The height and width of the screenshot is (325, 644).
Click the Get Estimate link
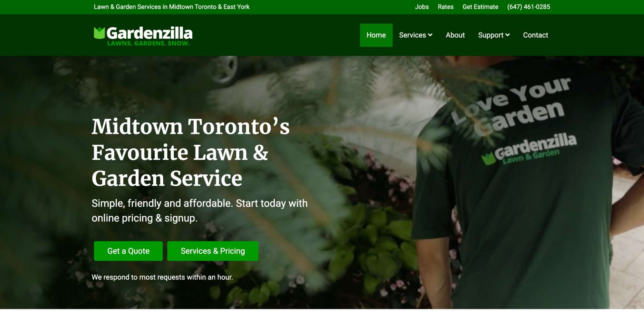pyautogui.click(x=480, y=7)
